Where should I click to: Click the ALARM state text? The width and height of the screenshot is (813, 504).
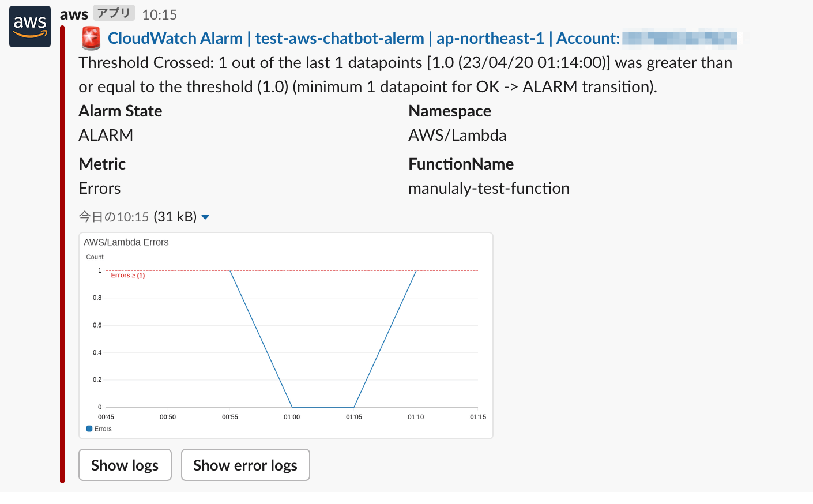point(106,135)
